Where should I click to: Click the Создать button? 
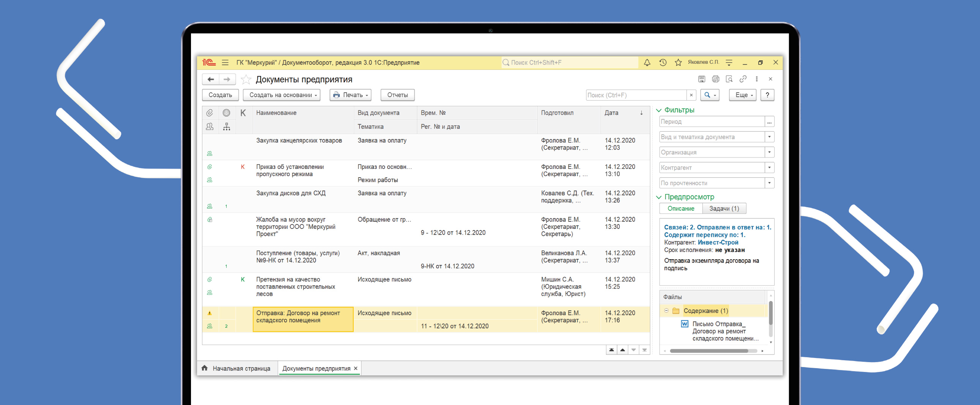point(220,95)
